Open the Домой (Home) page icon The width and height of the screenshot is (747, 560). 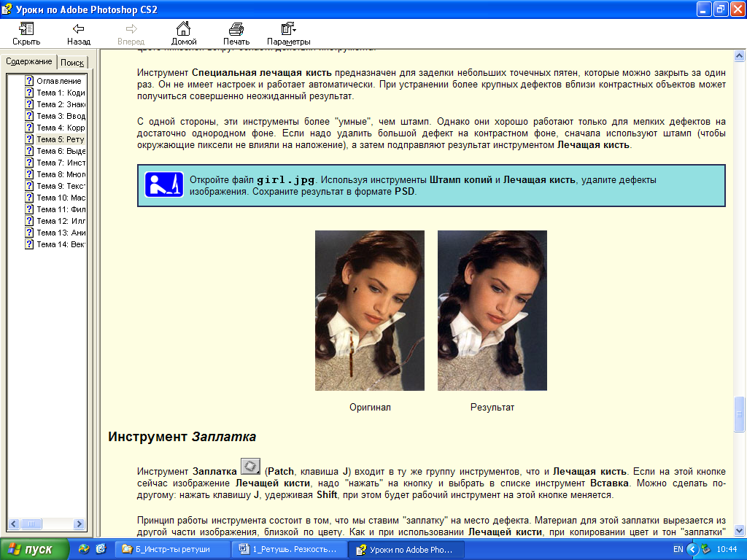[x=183, y=28]
